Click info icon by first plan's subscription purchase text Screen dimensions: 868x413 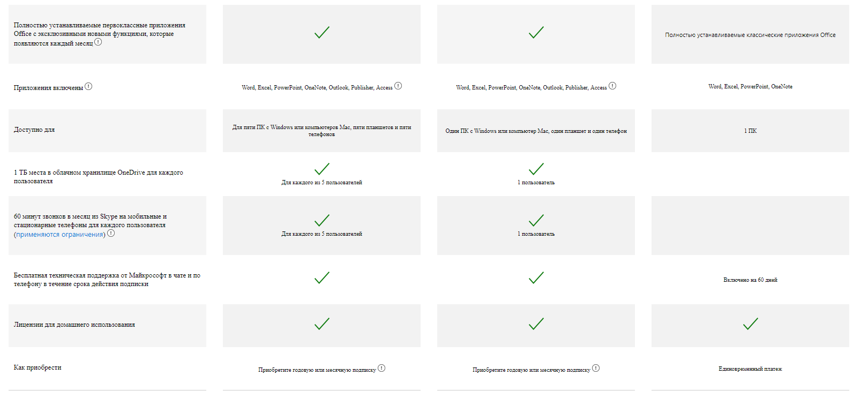pyautogui.click(x=381, y=368)
